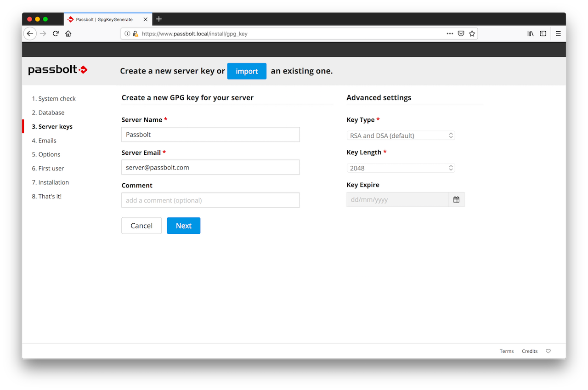Image resolution: width=588 pixels, height=390 pixels.
Task: Expand the Key Length dropdown
Action: click(x=400, y=168)
